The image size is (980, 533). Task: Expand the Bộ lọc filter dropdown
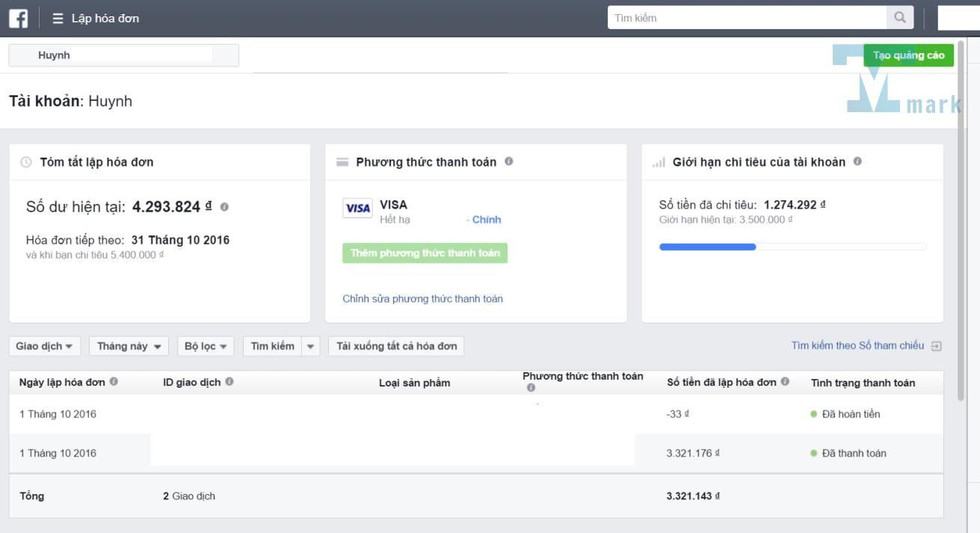(x=206, y=346)
